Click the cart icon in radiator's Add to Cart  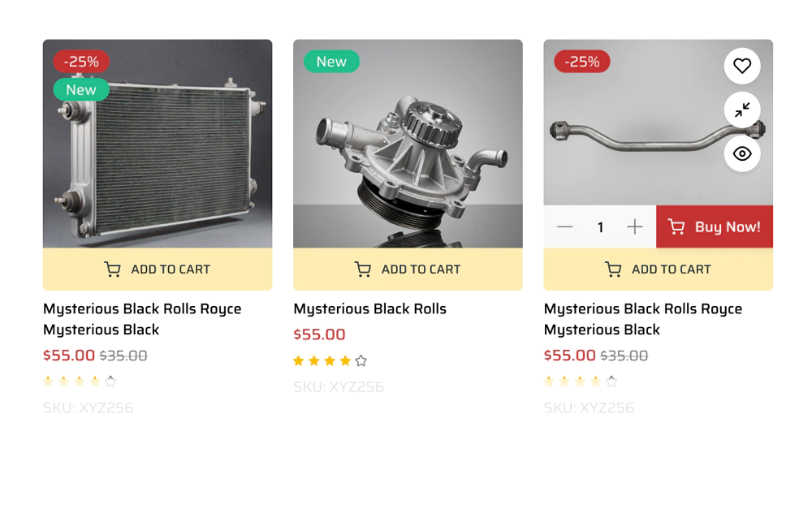(112, 270)
